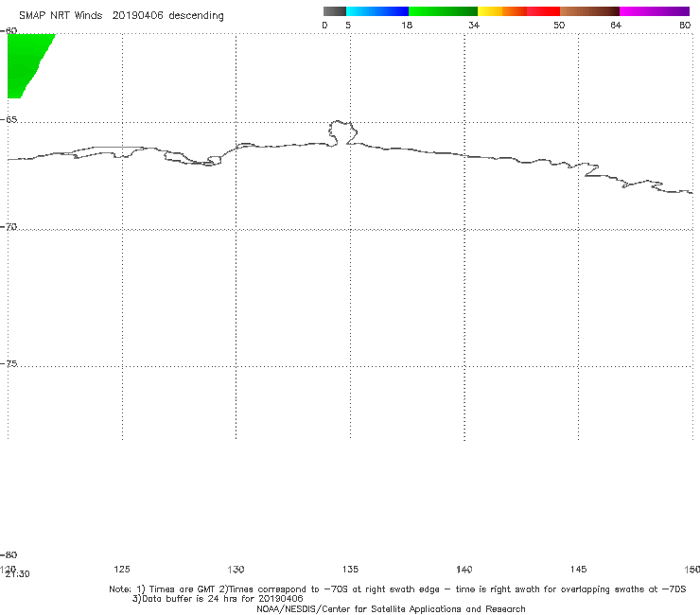Click the color bar label '34'
700x615 pixels.
474,25
